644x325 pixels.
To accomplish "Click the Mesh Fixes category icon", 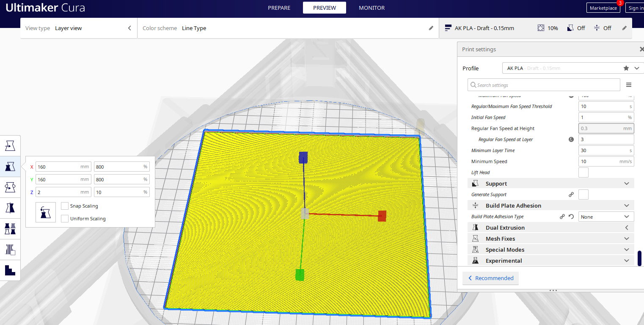I will [x=476, y=239].
